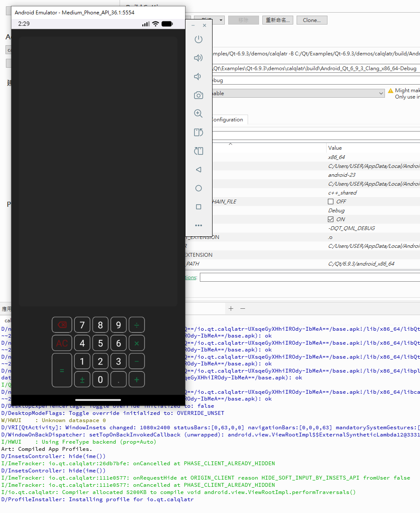Screen dimensions: 420x513
Task: Select the 'C:/Qt/6.9.3/android_x86_64' value cell
Action: click(x=361, y=263)
